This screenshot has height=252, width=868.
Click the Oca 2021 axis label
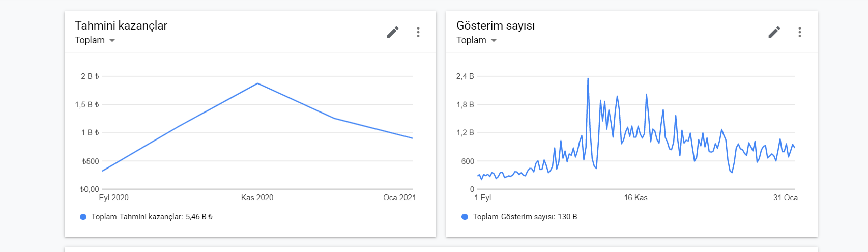tap(399, 198)
